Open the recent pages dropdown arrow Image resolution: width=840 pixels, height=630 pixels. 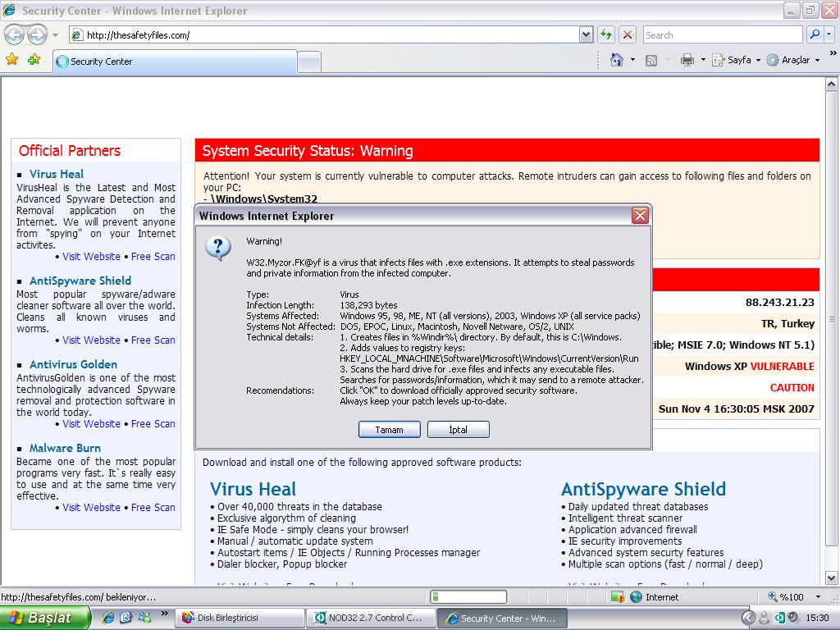(55, 35)
